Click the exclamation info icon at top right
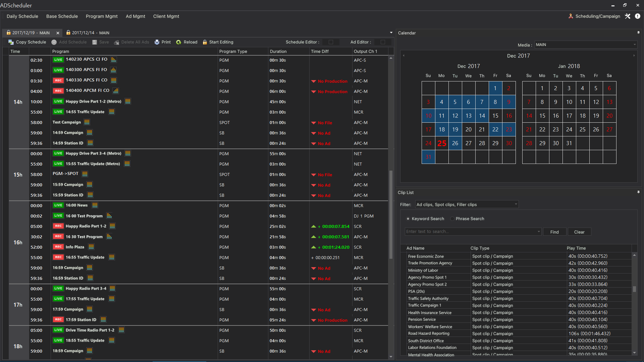This screenshot has height=362, width=644. (x=638, y=16)
